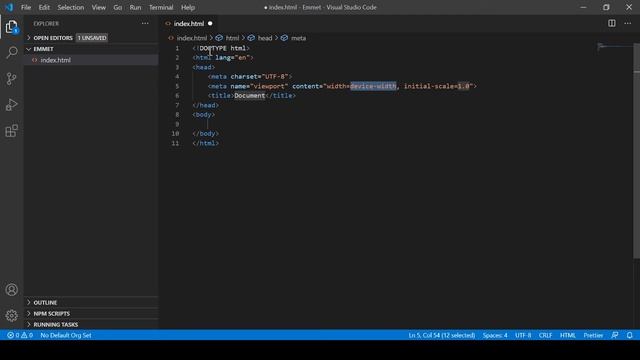The height and width of the screenshot is (360, 640).
Task: Click index.html in the breadcrumb
Action: click(x=191, y=38)
